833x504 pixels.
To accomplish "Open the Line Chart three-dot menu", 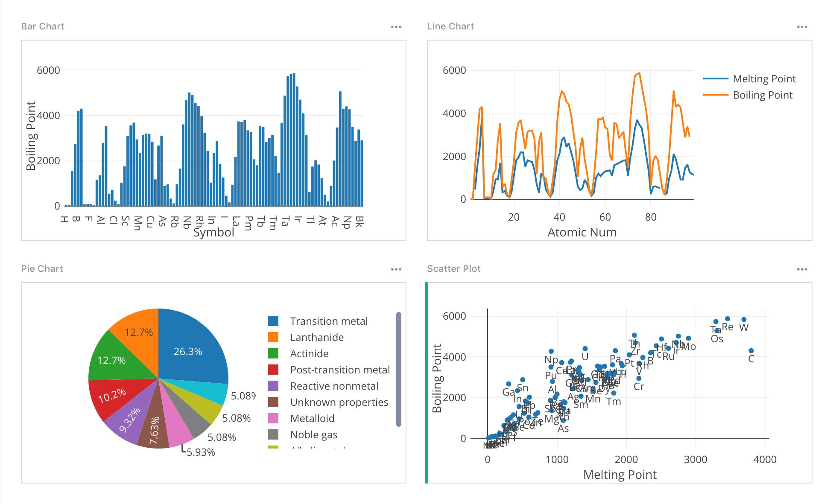I will 802,27.
